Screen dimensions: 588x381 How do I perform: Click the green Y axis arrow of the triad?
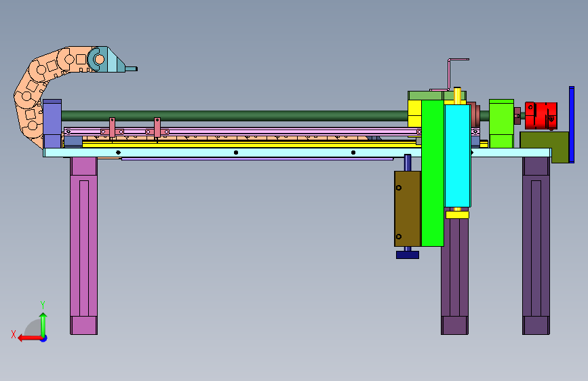(x=43, y=324)
